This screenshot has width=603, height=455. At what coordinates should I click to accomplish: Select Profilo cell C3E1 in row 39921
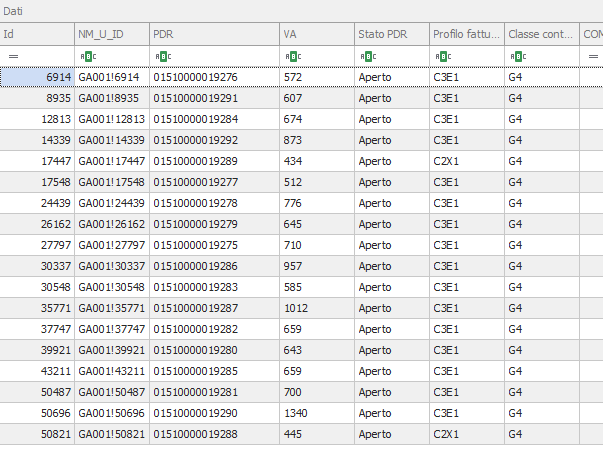467,350
